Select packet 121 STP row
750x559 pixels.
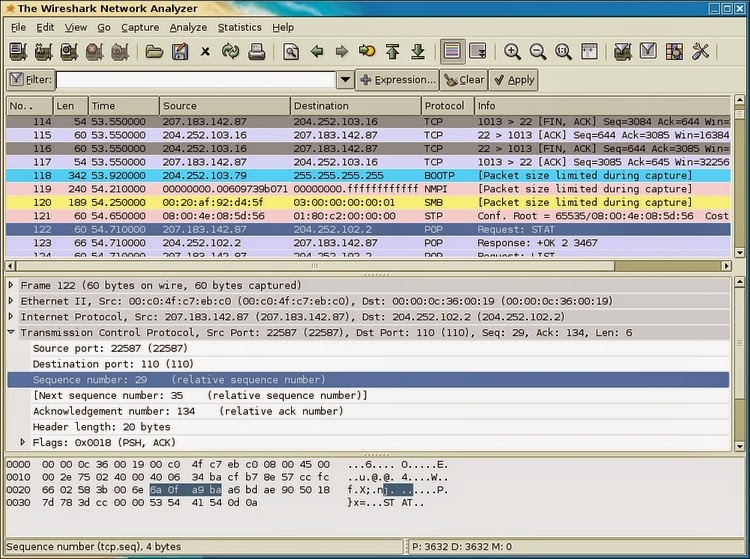tap(368, 216)
